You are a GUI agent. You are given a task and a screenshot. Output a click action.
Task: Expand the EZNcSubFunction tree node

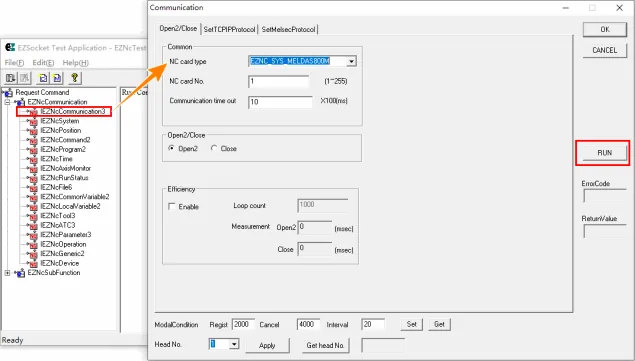pyautogui.click(x=7, y=273)
